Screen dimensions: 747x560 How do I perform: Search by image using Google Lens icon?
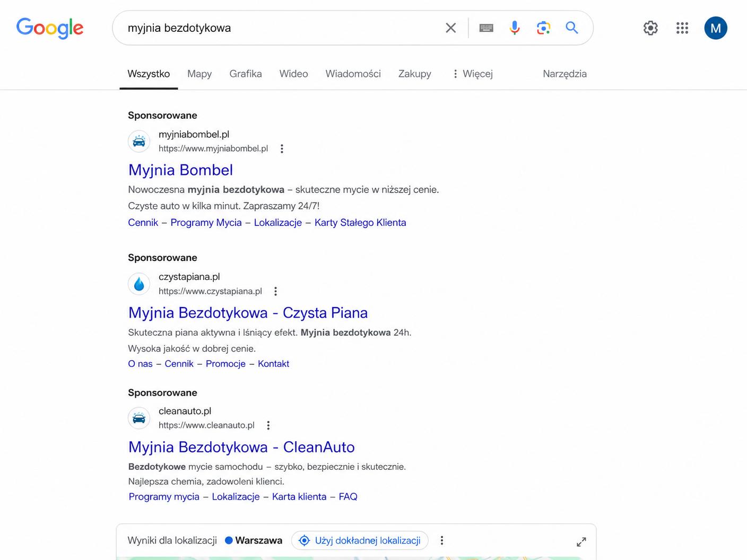click(x=543, y=28)
